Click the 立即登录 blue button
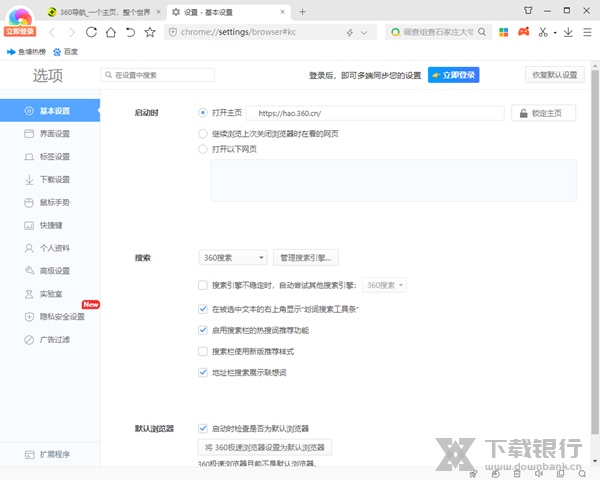The height and width of the screenshot is (480, 600). click(x=453, y=75)
